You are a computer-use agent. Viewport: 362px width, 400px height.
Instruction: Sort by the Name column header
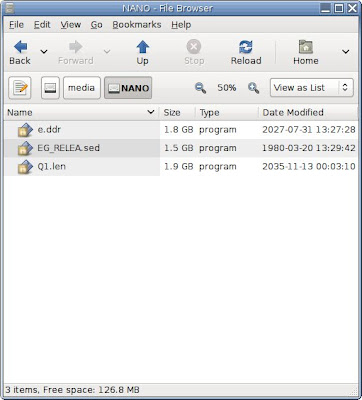82,113
